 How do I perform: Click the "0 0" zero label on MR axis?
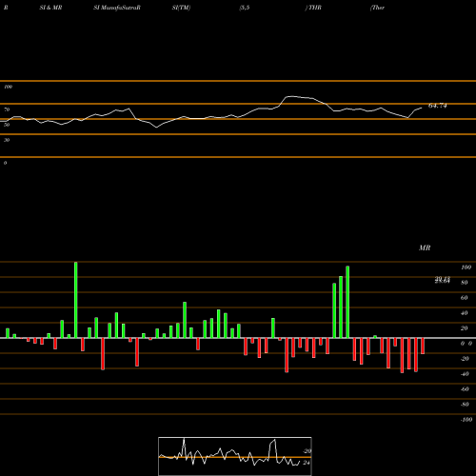click(x=466, y=344)
